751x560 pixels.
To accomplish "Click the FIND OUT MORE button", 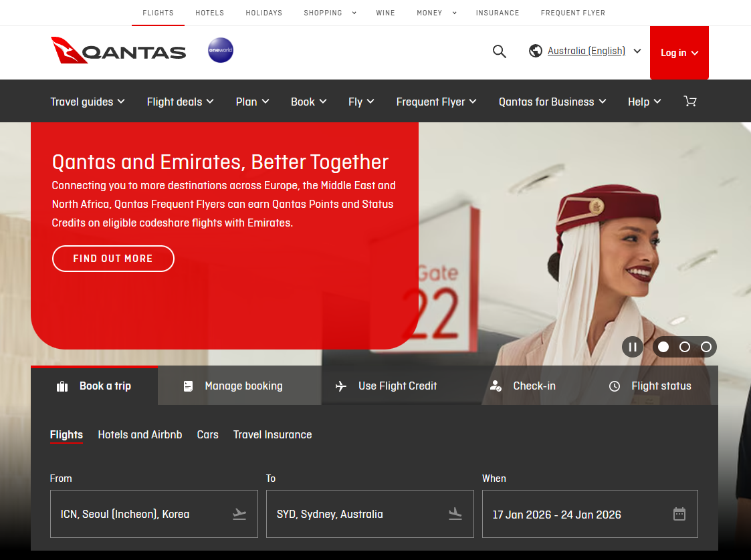I will 113,259.
